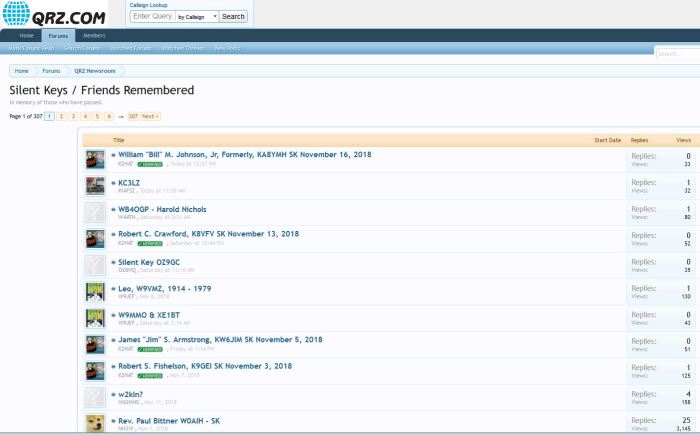Image resolution: width=700 pixels, height=435 pixels.
Task: Go to the Next page of threads
Action: click(150, 116)
